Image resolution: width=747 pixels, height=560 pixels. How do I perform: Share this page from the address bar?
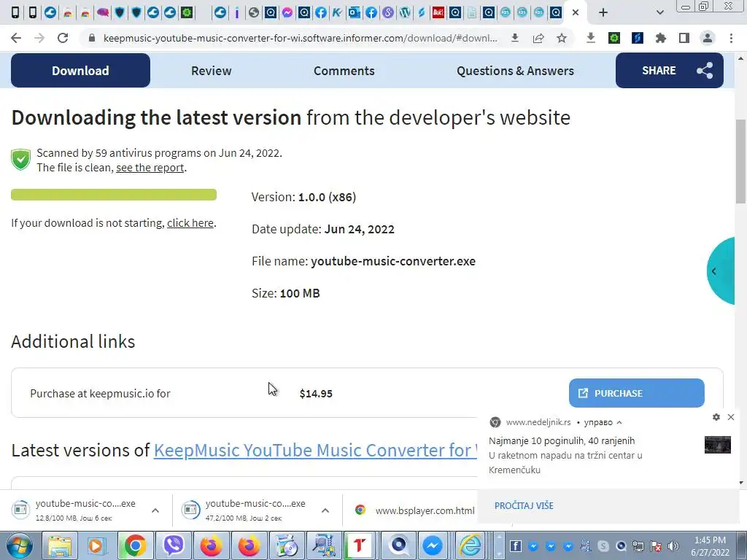tap(538, 38)
